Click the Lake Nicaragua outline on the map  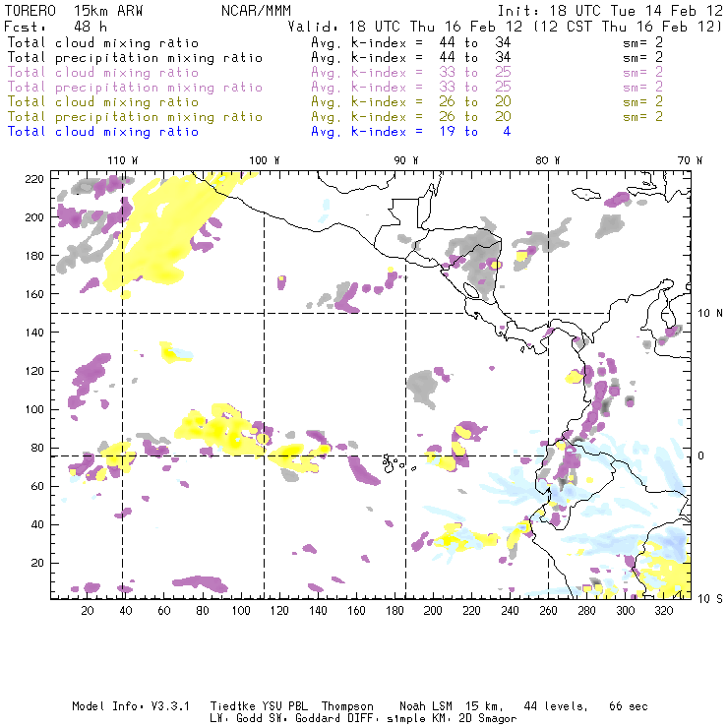pos(471,291)
